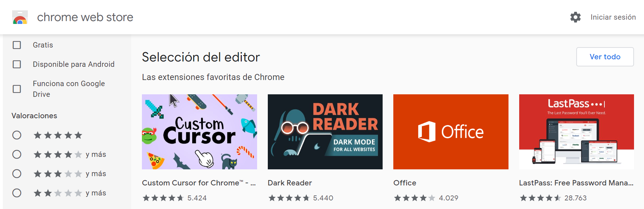
Task: Click LastPass: Free Password Manager title
Action: point(576,183)
